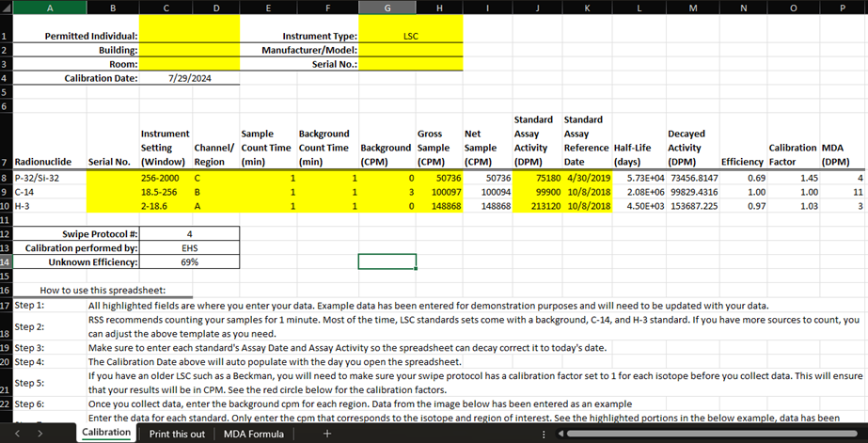Image resolution: width=868 pixels, height=443 pixels.
Task: Open the MDA Formula sheet tab
Action: pyautogui.click(x=253, y=434)
